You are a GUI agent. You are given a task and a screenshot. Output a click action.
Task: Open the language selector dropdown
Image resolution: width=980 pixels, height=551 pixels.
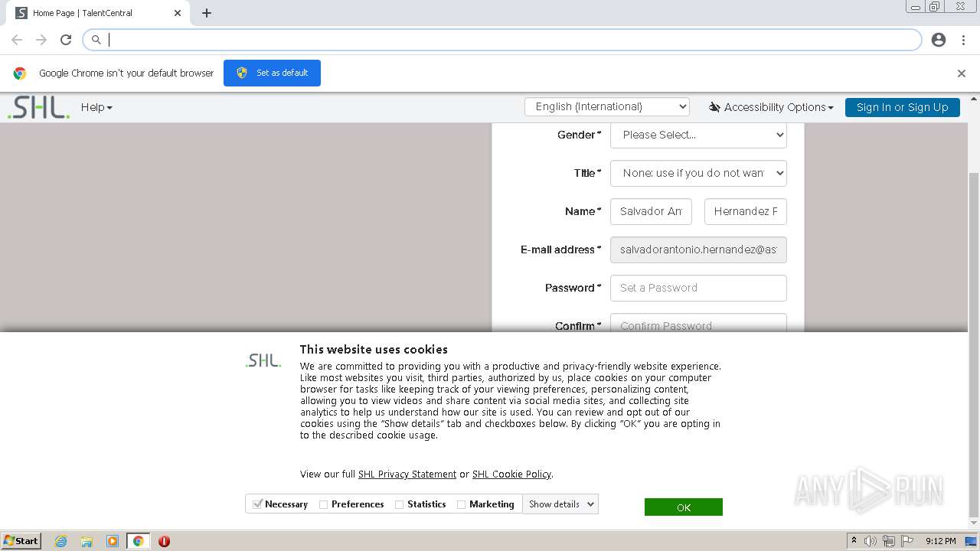607,107
